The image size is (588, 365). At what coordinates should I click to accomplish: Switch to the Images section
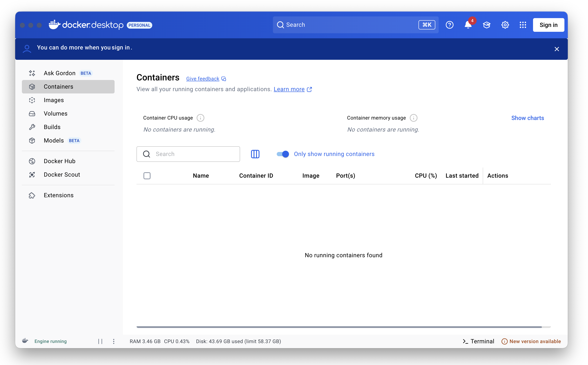pos(54,100)
